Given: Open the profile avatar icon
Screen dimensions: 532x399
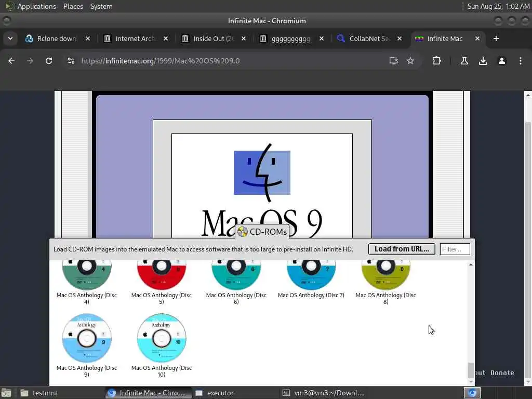Looking at the screenshot, I should click(502, 61).
